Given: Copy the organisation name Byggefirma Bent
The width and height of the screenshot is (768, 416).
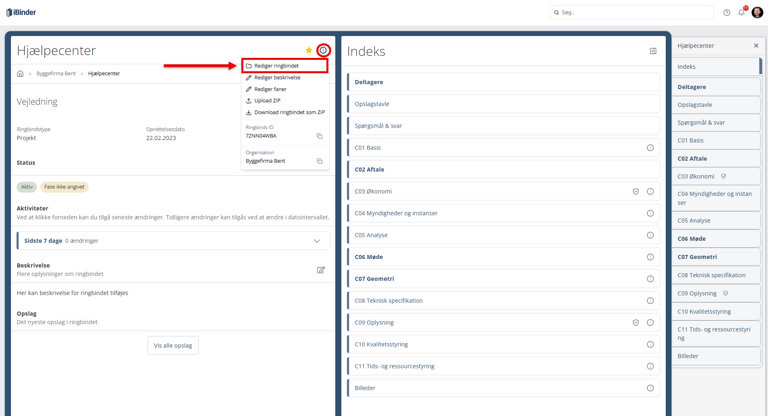Looking at the screenshot, I should 319,160.
